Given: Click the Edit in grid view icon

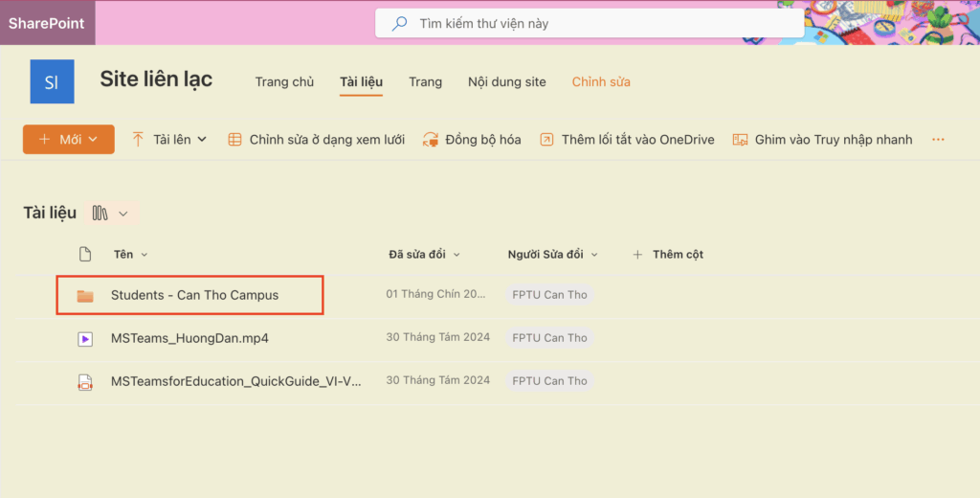Looking at the screenshot, I should [234, 140].
